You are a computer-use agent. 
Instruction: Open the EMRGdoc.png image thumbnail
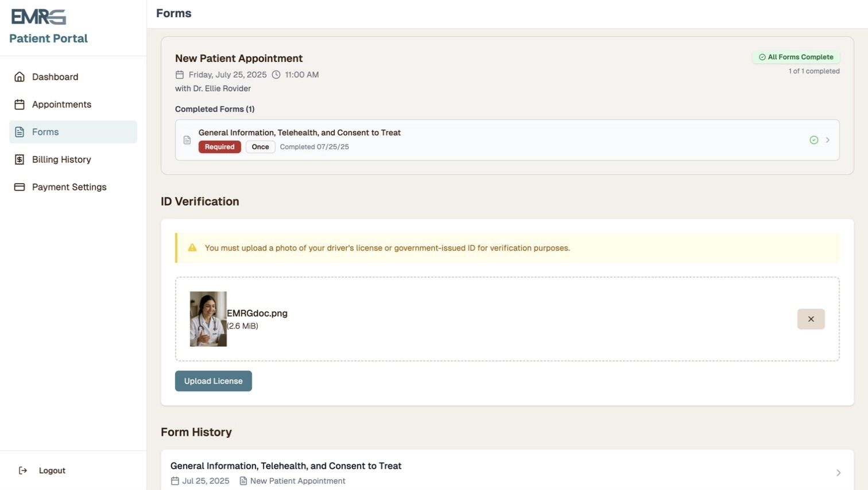tap(208, 319)
